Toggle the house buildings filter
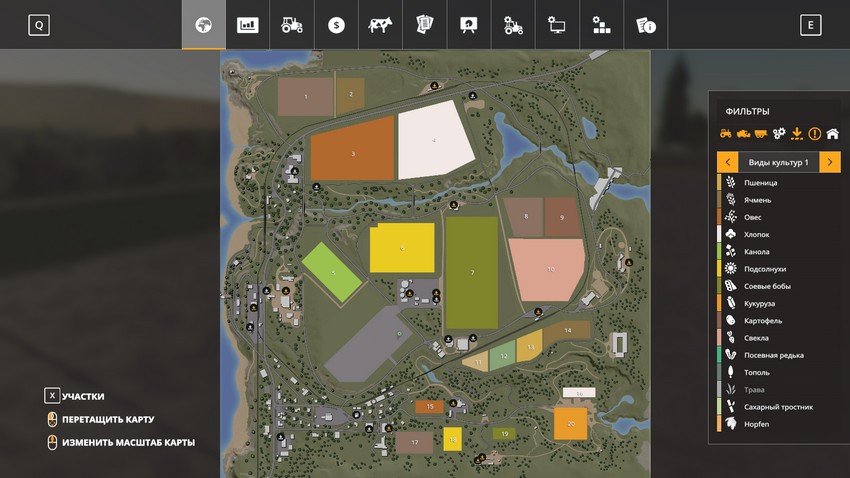This screenshot has height=478, width=850. (x=833, y=133)
